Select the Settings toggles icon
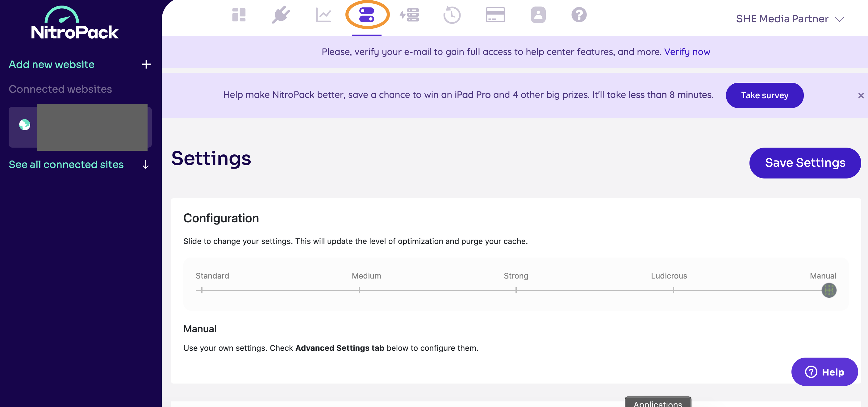This screenshot has height=407, width=868. tap(367, 15)
